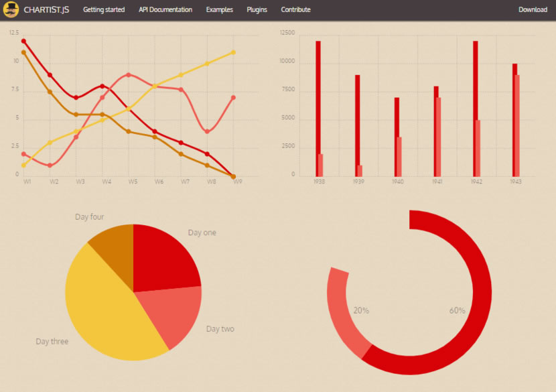
Task: Click the orange line point at W1
Action: coord(23,52)
